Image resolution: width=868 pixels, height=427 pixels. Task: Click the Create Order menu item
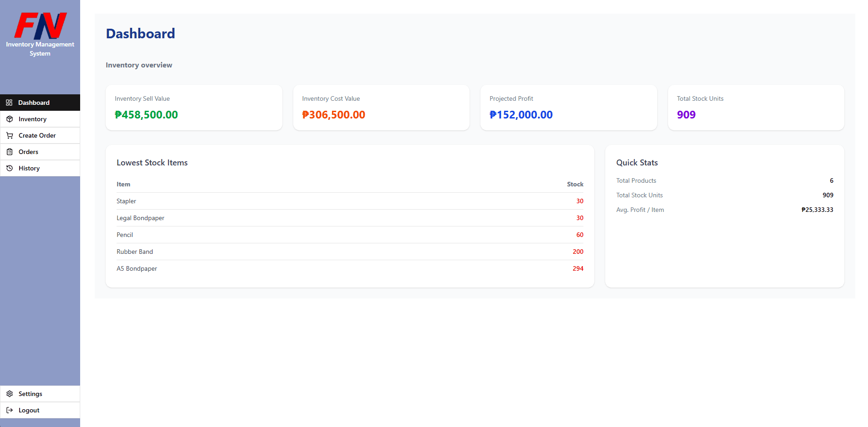(x=37, y=135)
